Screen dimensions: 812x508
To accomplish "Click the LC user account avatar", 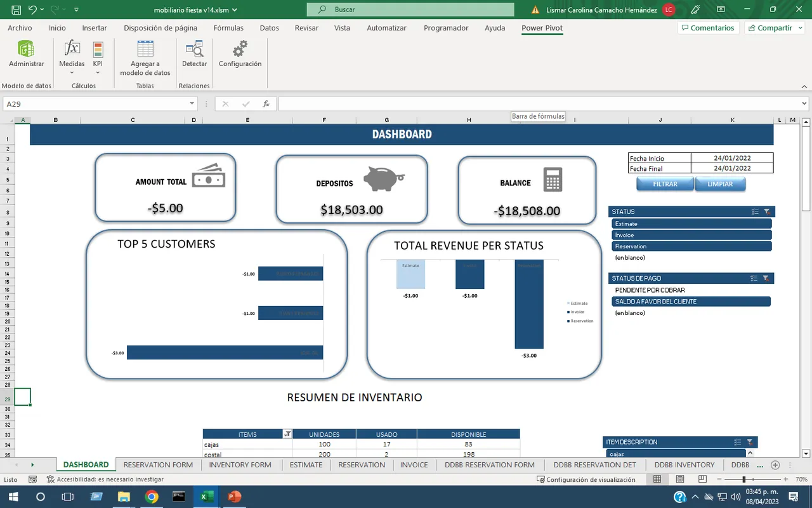I will [669, 10].
